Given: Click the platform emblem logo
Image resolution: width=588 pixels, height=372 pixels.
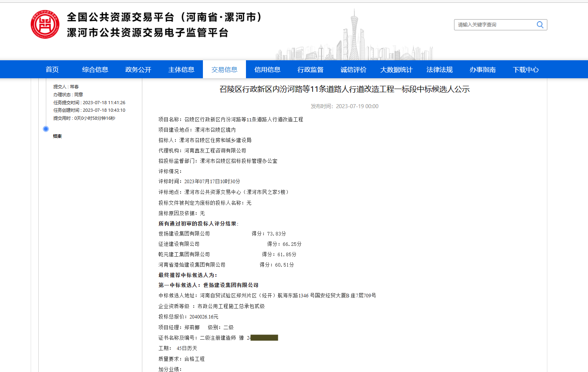Looking at the screenshot, I should click(45, 24).
